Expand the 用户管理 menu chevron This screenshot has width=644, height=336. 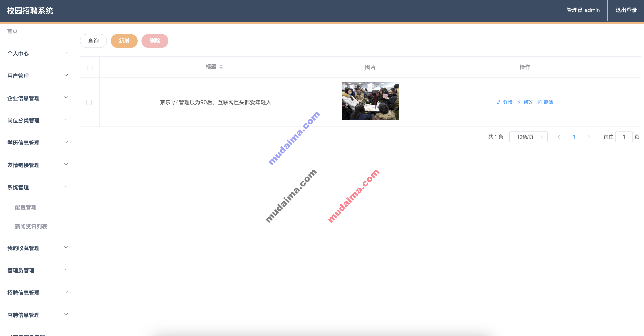click(x=66, y=75)
